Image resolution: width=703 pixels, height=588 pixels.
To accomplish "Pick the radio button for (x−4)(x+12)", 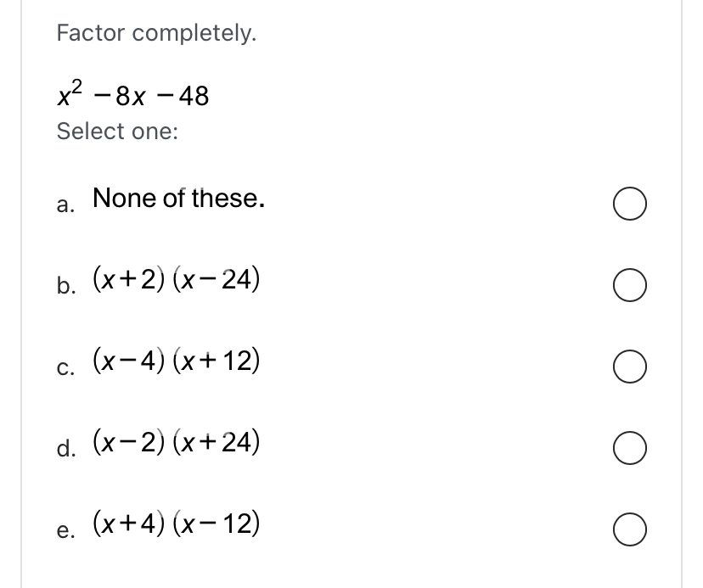I will tap(630, 369).
